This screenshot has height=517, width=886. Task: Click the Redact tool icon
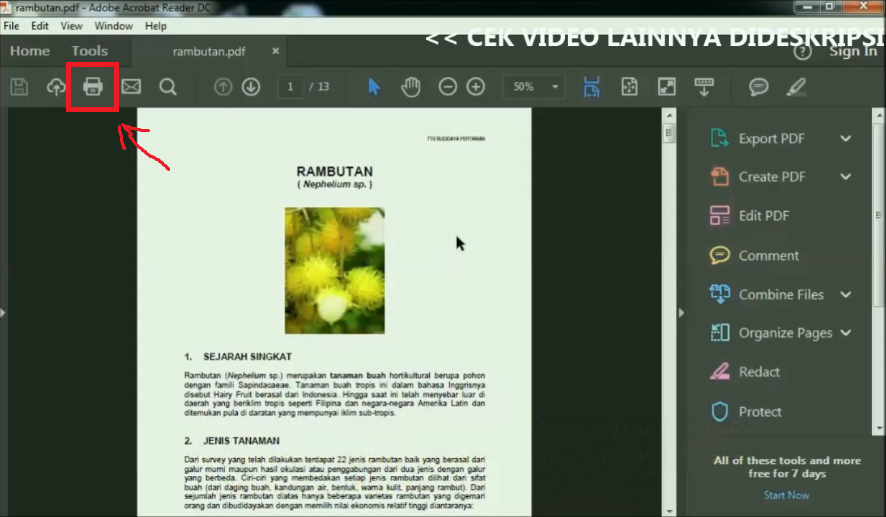click(719, 372)
